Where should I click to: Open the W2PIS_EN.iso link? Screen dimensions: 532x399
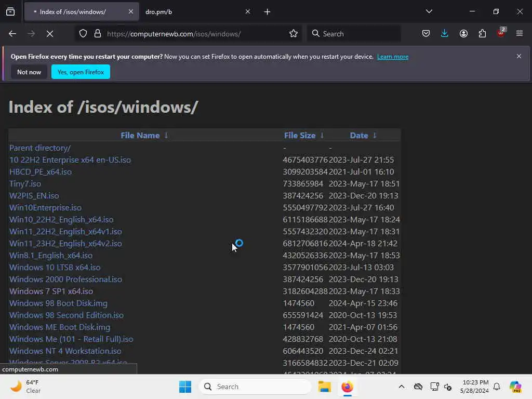pos(34,196)
